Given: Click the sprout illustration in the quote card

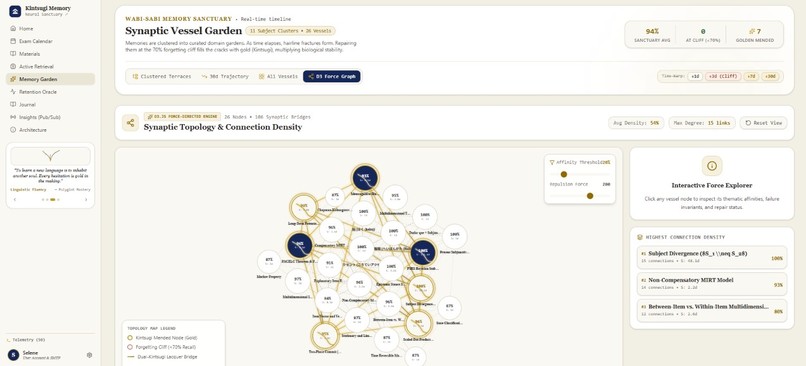Looking at the screenshot, I should (50, 156).
